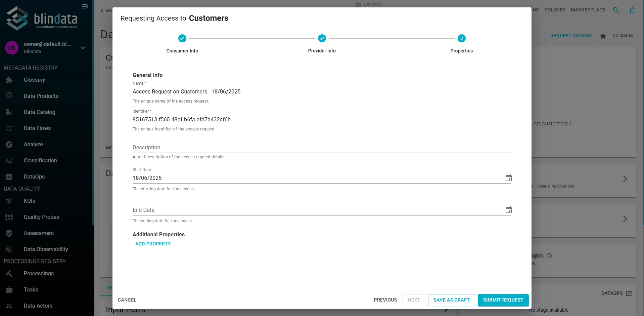Click DATA QUALITY heading
The image size is (644, 316).
[x=22, y=189]
